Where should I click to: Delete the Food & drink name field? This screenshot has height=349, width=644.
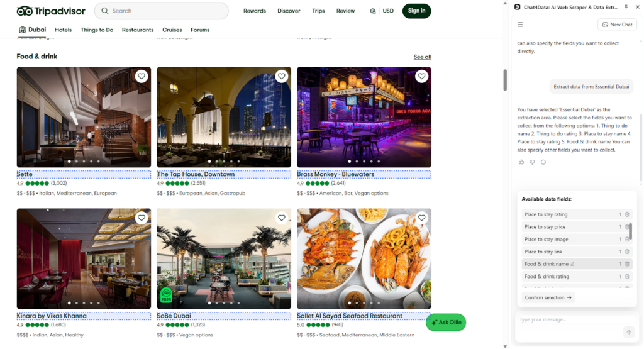point(627,264)
